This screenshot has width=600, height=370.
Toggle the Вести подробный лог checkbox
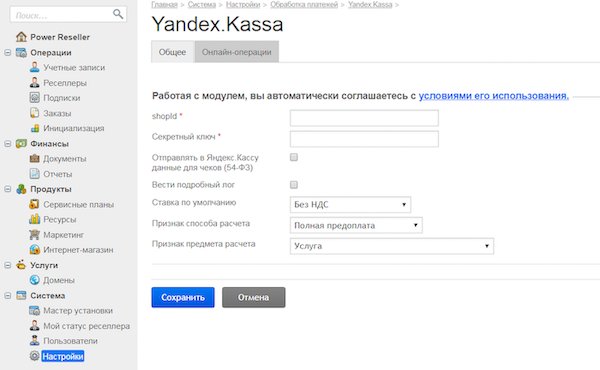click(294, 185)
